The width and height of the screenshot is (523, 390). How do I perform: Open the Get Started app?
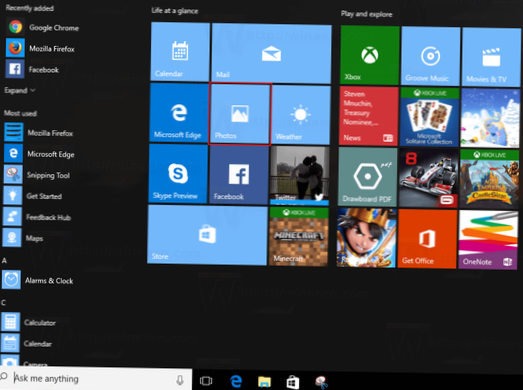pyautogui.click(x=33, y=196)
